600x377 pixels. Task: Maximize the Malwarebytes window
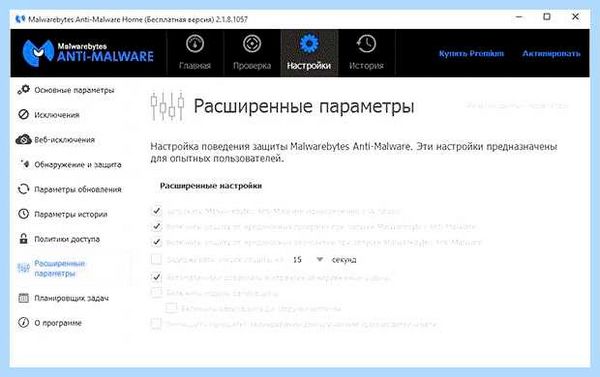pos(547,17)
